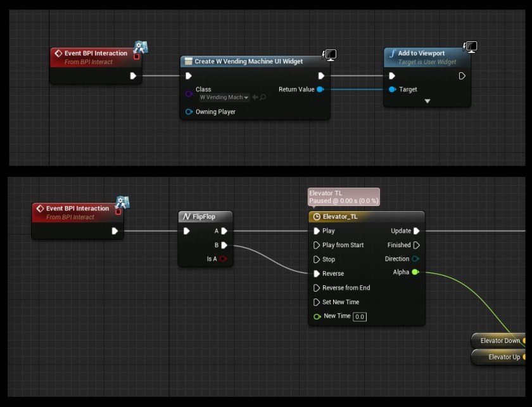
Task: Click the interface icon above top Event BPI Interaction
Action: pyautogui.click(x=141, y=47)
